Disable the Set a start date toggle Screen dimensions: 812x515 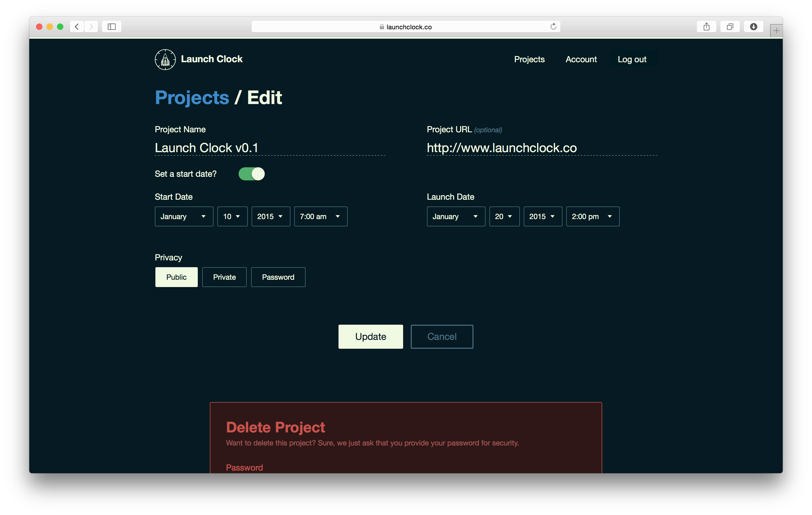(x=252, y=174)
